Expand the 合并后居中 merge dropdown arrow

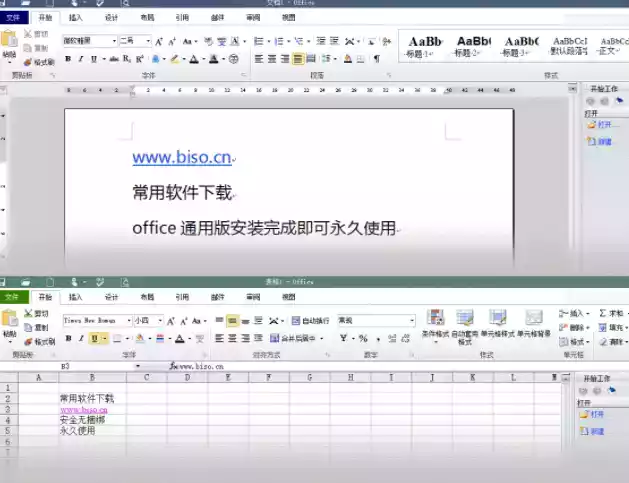[x=322, y=339]
